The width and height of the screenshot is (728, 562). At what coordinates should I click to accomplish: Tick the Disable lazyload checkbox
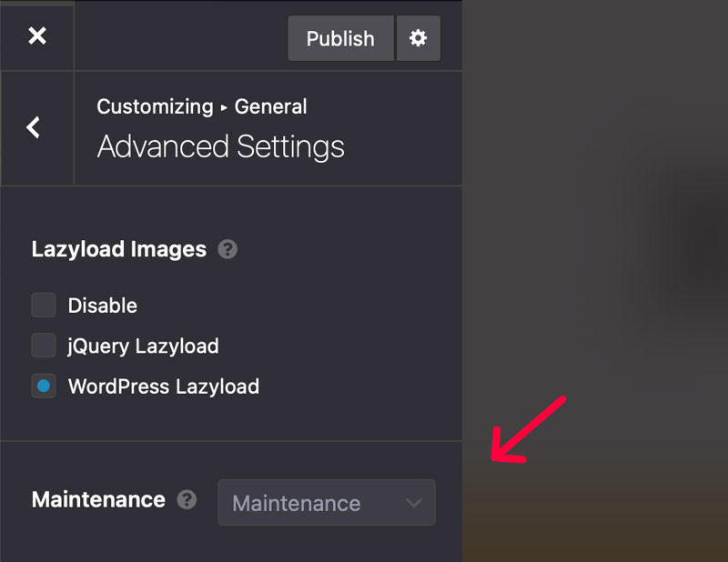coord(44,306)
